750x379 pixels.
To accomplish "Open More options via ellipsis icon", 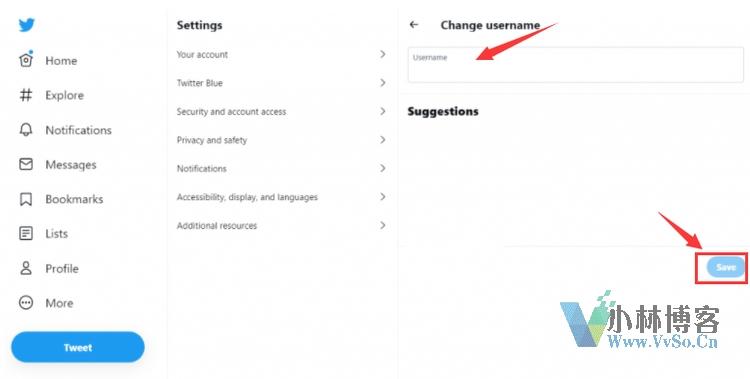I will (26, 302).
